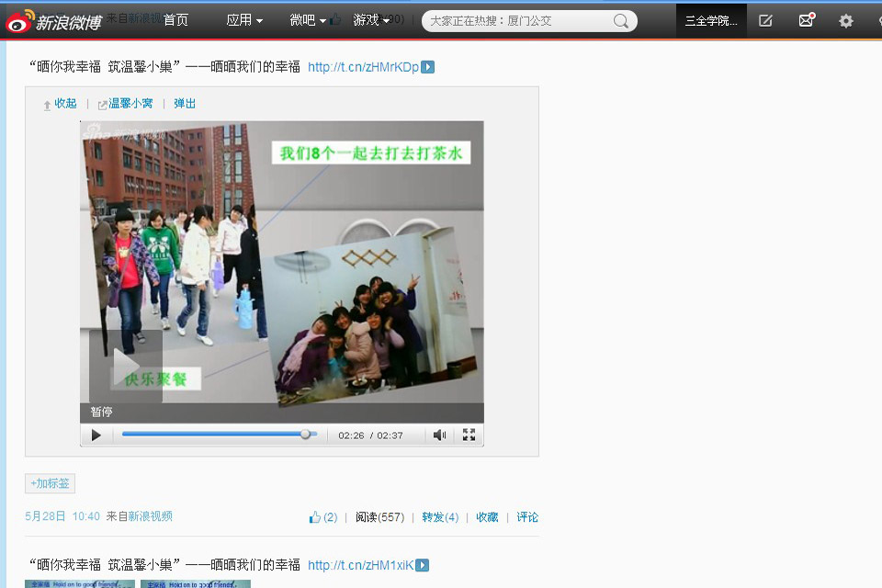
Task: Toggle fullscreen mode on video player
Action: pyautogui.click(x=469, y=435)
